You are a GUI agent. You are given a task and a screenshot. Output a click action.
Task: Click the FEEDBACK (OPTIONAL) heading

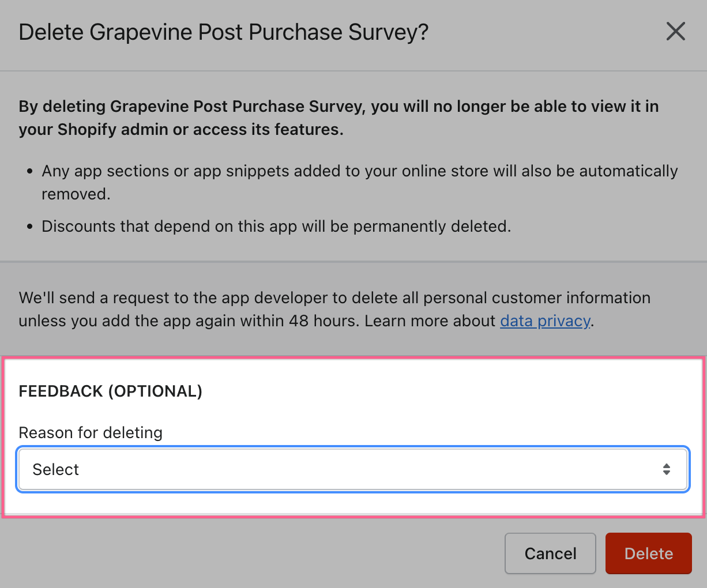coord(111,391)
